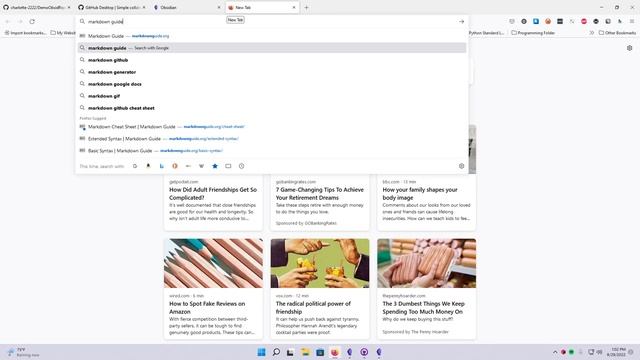The width and height of the screenshot is (640, 360).
Task: Close the New Tab tab
Action: (x=294, y=7)
